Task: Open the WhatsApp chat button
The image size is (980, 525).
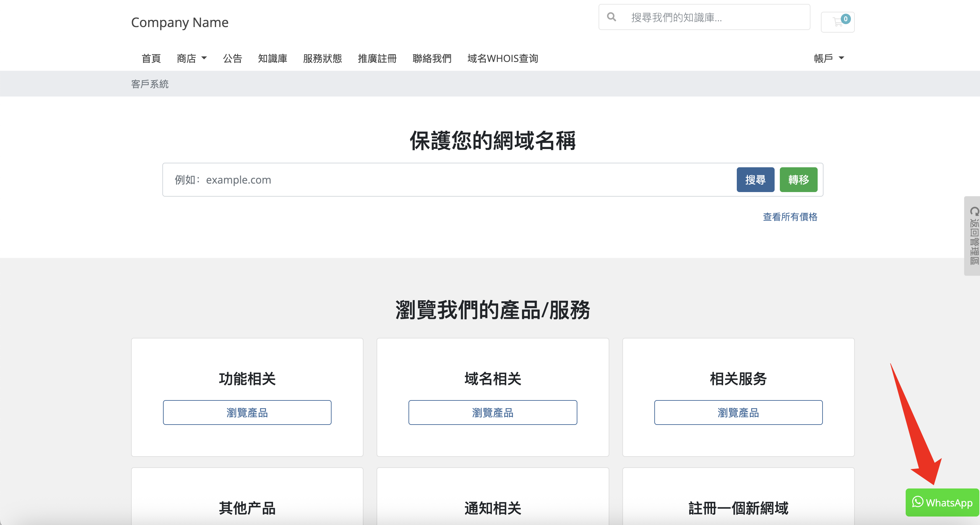Action: [x=942, y=502]
